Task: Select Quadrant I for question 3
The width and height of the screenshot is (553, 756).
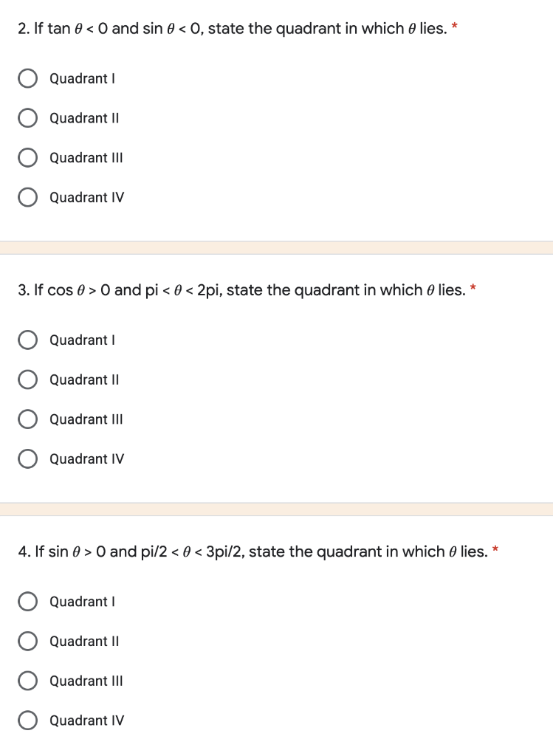Action: [x=27, y=340]
